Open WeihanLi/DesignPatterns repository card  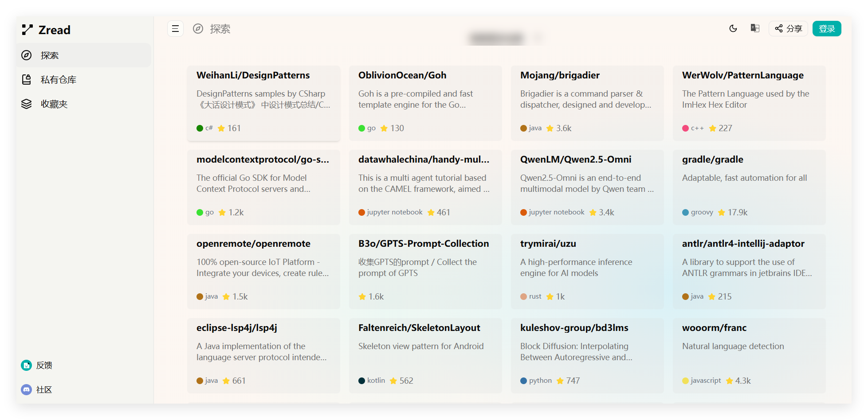pos(263,103)
